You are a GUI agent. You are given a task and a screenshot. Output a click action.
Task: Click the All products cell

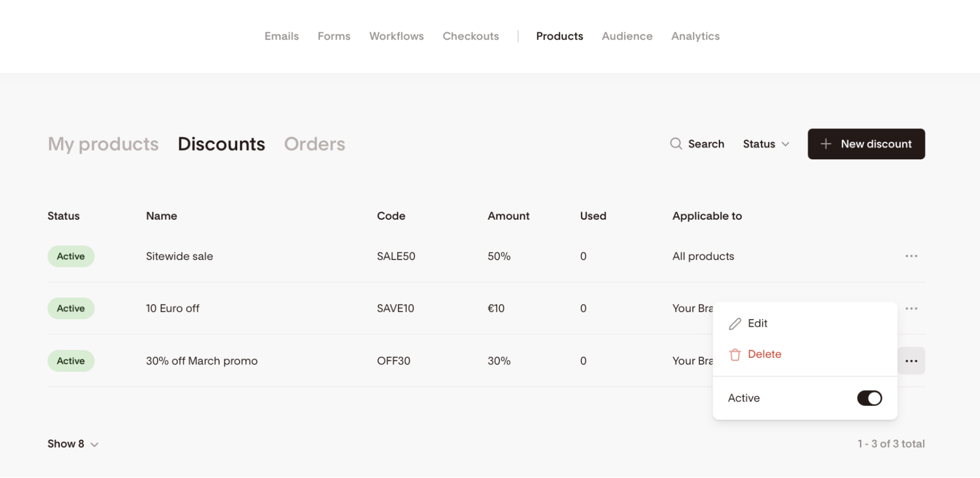(x=703, y=256)
